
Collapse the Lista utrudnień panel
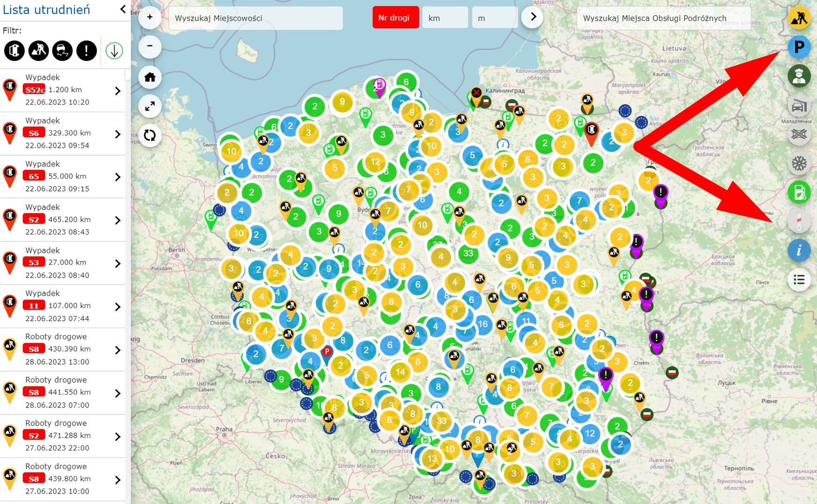[x=122, y=9]
